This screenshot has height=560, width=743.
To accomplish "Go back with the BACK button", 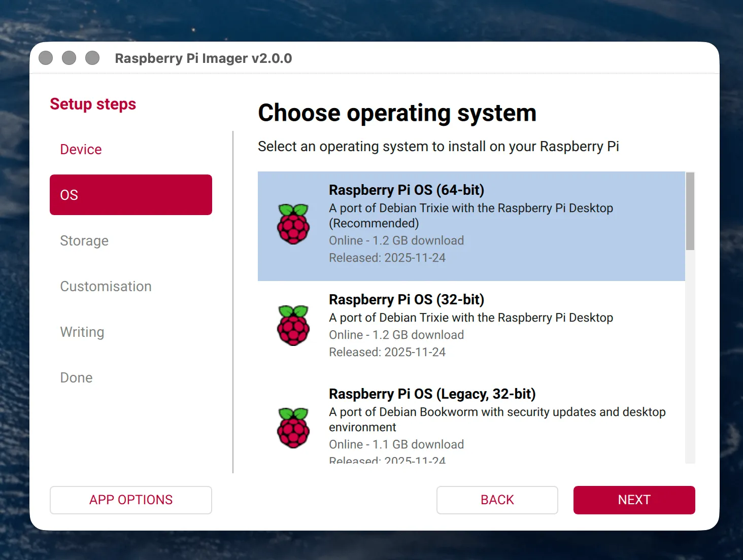I will (497, 500).
